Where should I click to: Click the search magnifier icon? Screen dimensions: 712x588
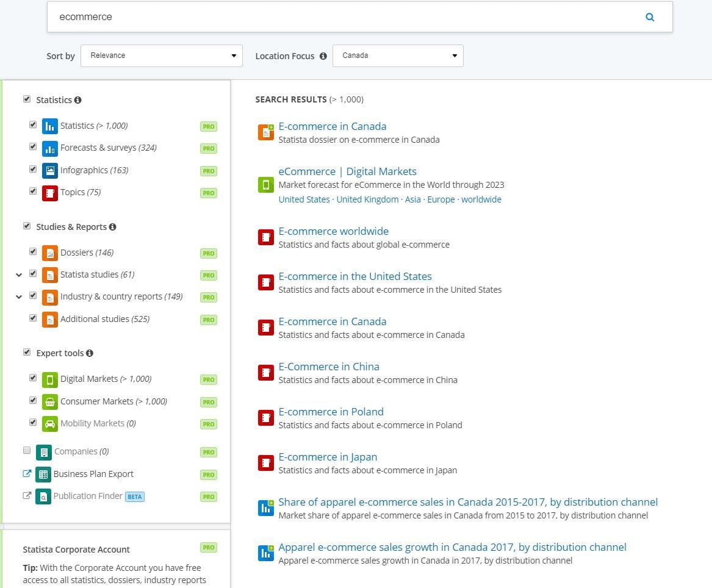coord(650,17)
